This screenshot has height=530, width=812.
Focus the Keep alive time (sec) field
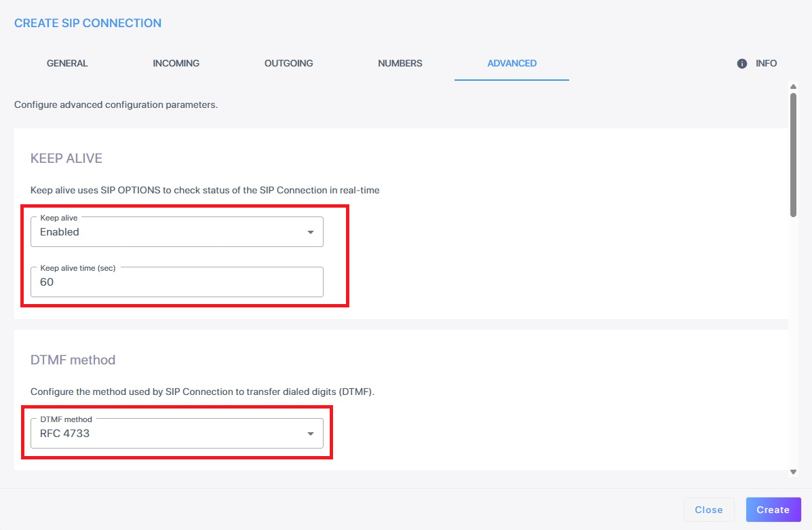pos(176,282)
